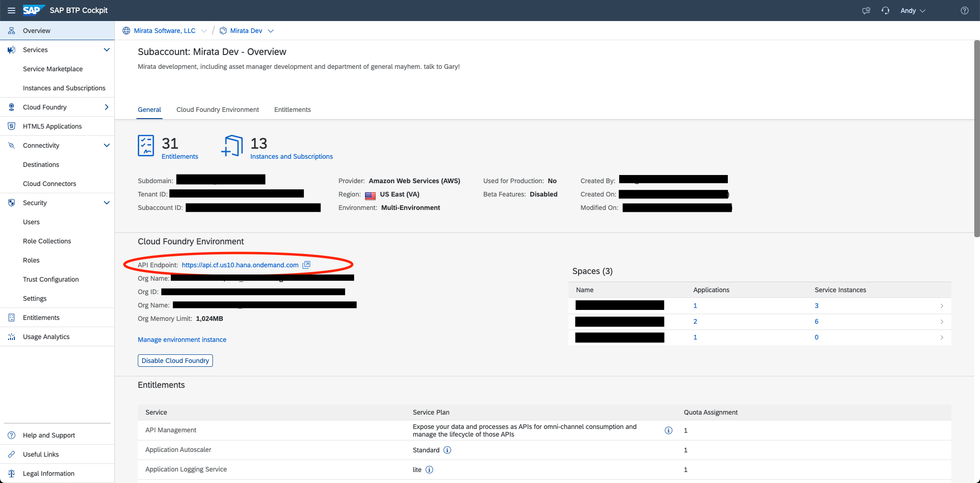980x483 pixels.
Task: Click the Services sidebar icon
Action: (11, 50)
